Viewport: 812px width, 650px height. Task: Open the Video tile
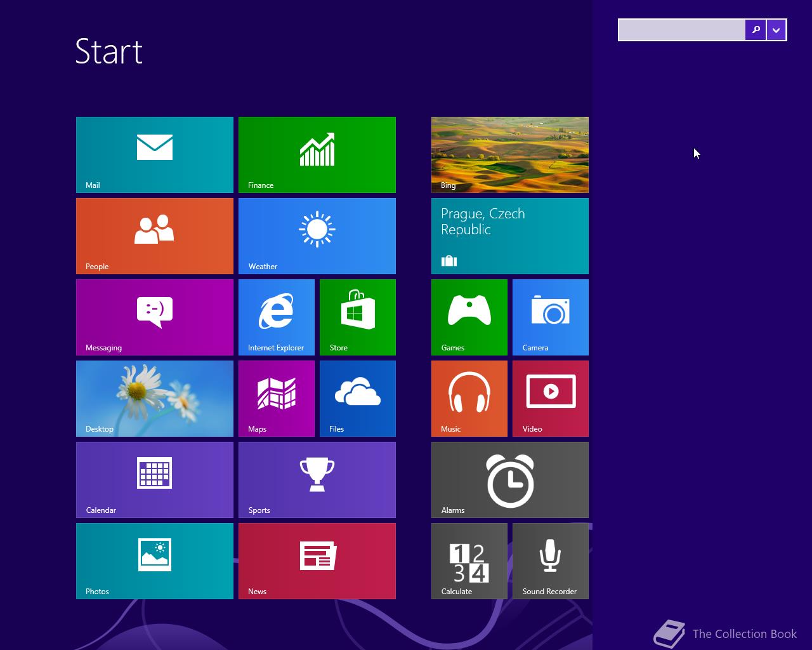coord(551,399)
